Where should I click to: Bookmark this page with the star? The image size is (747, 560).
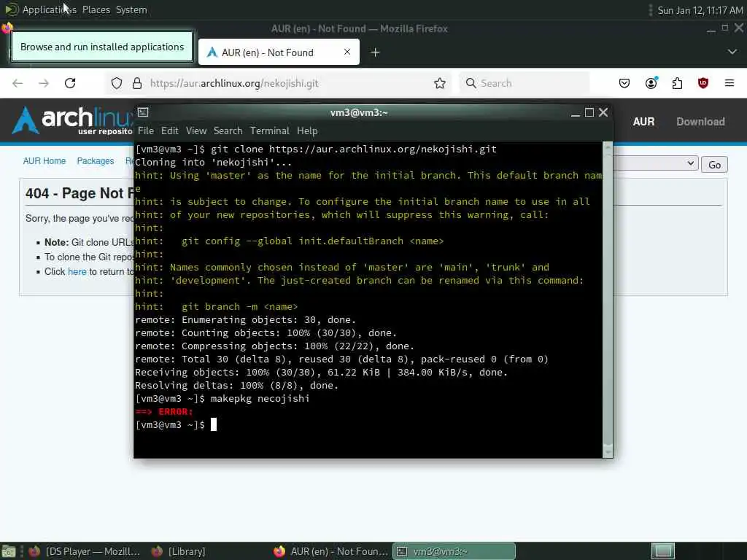pyautogui.click(x=440, y=83)
